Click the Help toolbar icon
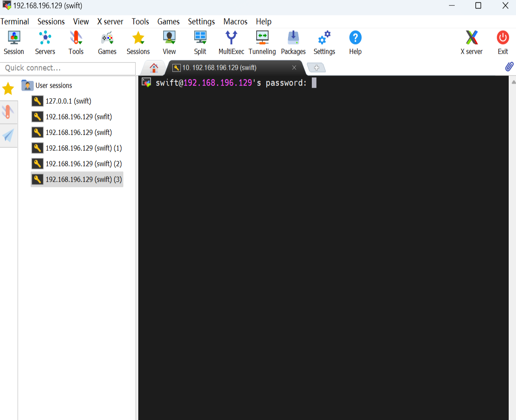The height and width of the screenshot is (420, 516). click(355, 42)
